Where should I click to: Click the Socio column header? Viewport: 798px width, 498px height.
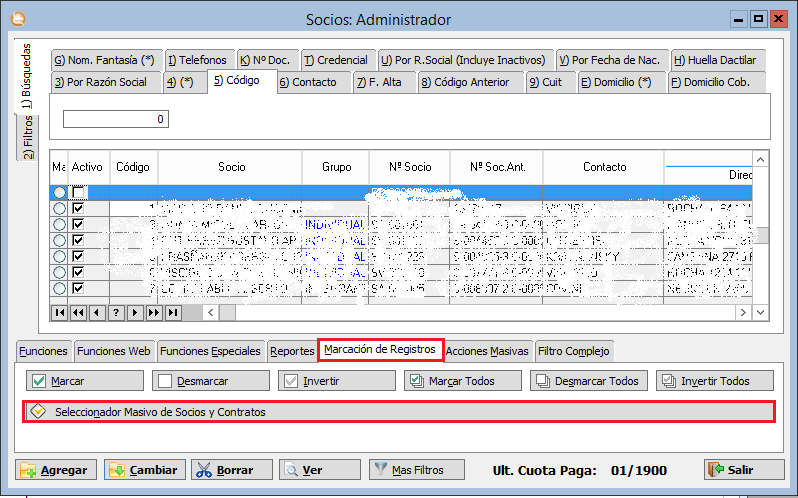(231, 167)
